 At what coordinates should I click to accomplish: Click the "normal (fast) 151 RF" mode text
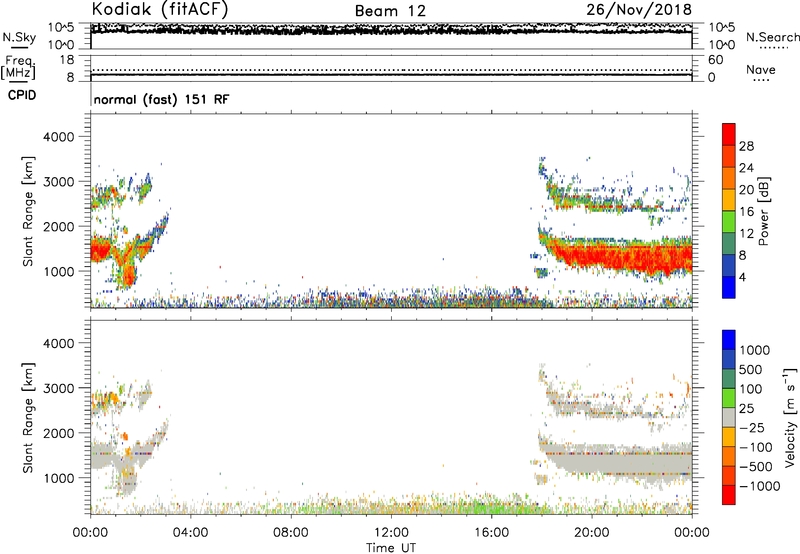[161, 99]
